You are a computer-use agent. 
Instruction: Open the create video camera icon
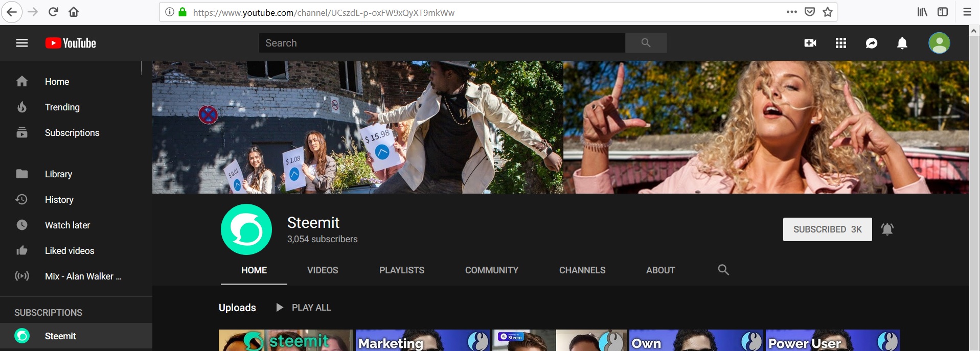click(x=810, y=43)
